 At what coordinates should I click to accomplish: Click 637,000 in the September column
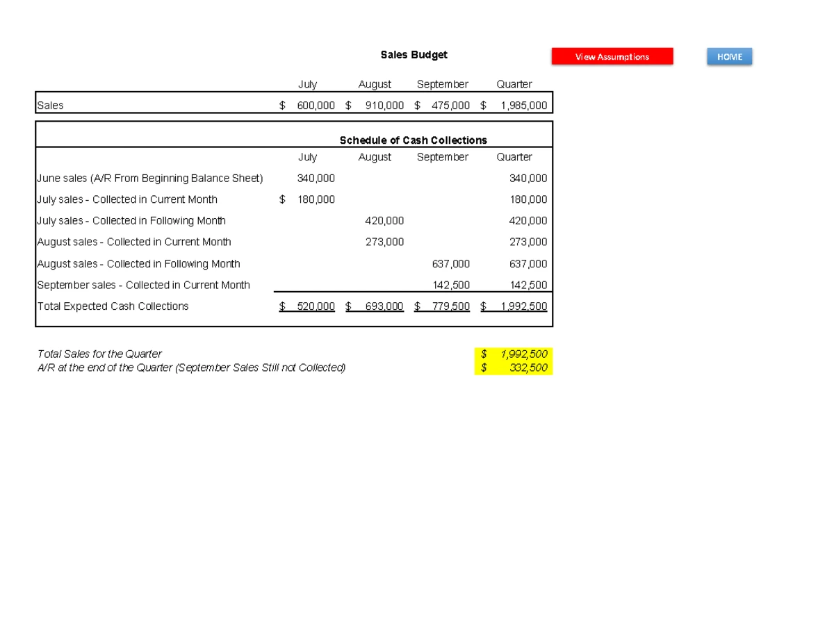pyautogui.click(x=450, y=264)
